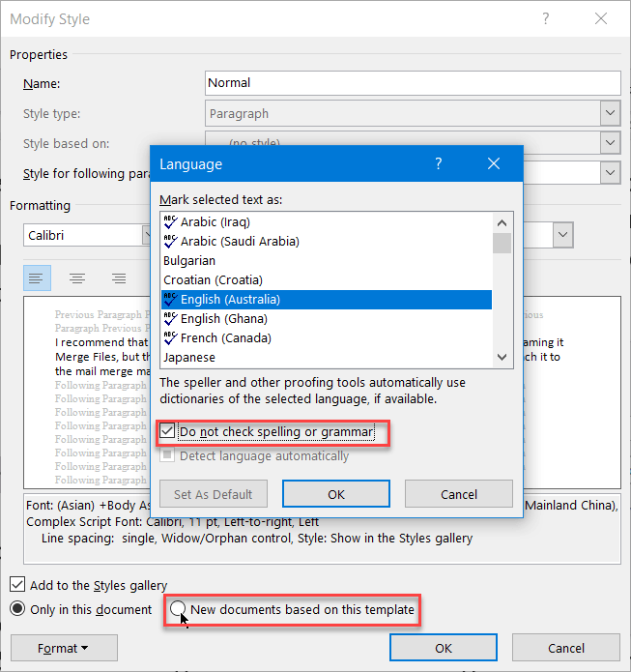Image resolution: width=631 pixels, height=672 pixels.
Task: Select Japanese in language list
Action: tap(327, 357)
